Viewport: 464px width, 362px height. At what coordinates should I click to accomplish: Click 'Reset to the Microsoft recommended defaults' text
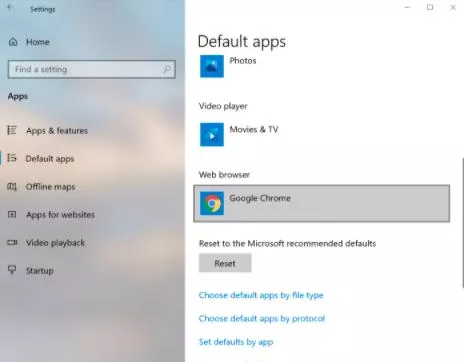coord(287,244)
